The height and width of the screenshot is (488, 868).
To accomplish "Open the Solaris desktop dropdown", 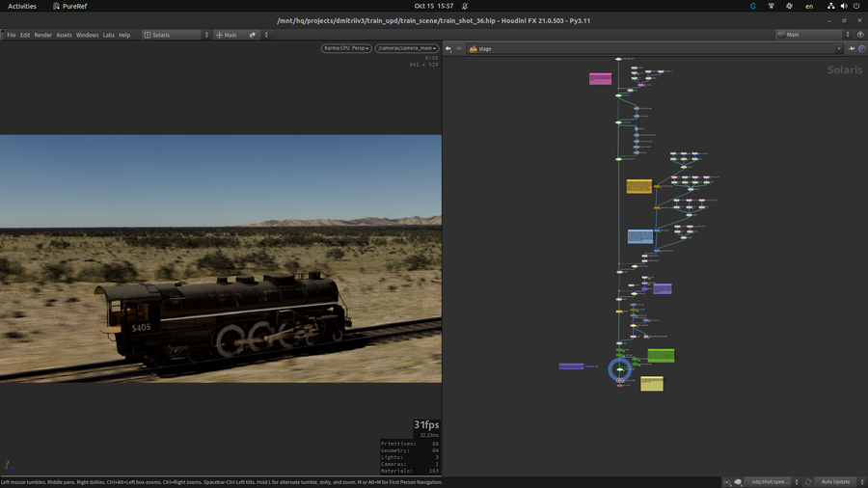I will point(176,35).
